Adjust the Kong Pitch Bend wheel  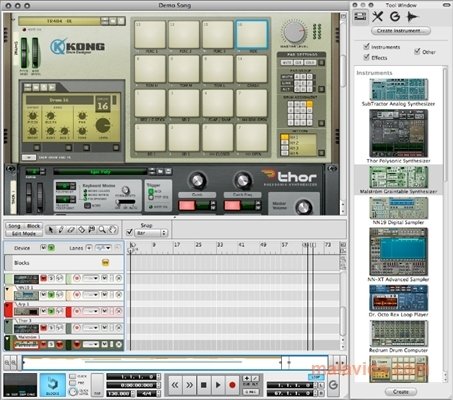point(24,53)
